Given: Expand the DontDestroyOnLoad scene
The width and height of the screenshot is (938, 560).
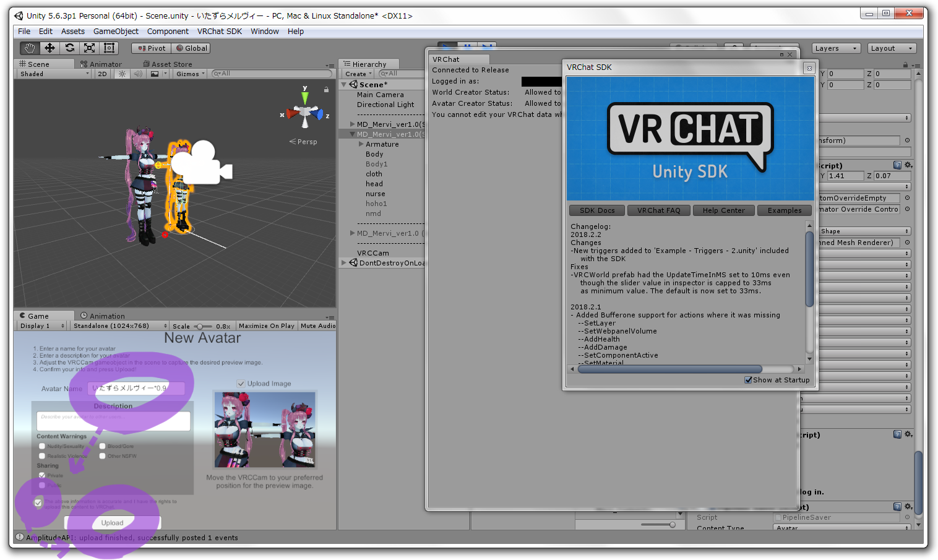Looking at the screenshot, I should 344,263.
